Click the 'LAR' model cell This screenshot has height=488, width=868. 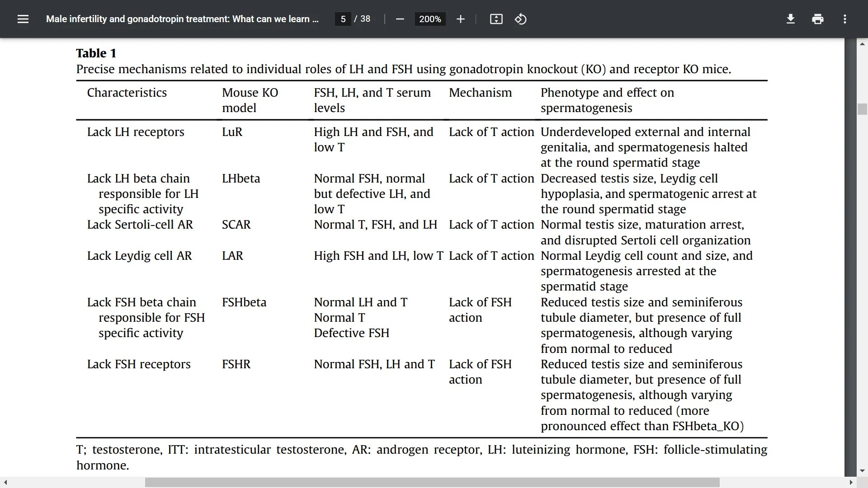232,256
